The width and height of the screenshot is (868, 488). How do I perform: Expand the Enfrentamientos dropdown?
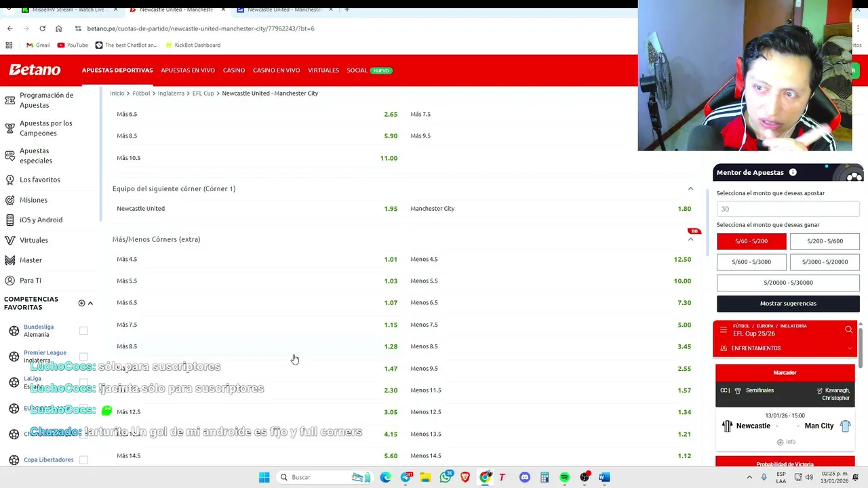(850, 348)
